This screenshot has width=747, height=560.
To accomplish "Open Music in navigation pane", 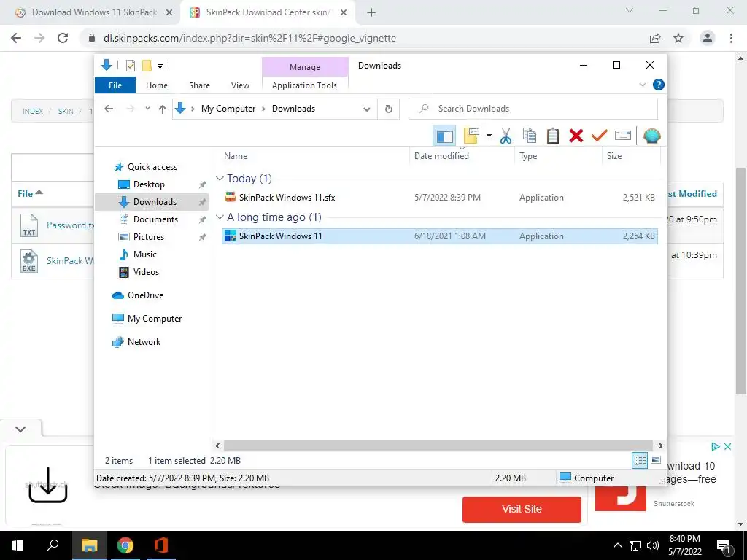I will pyautogui.click(x=145, y=254).
